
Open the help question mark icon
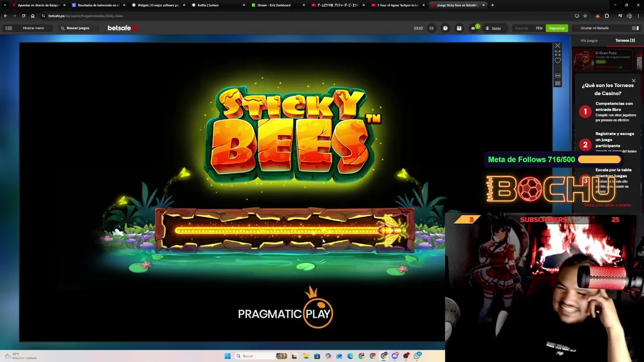[x=445, y=28]
